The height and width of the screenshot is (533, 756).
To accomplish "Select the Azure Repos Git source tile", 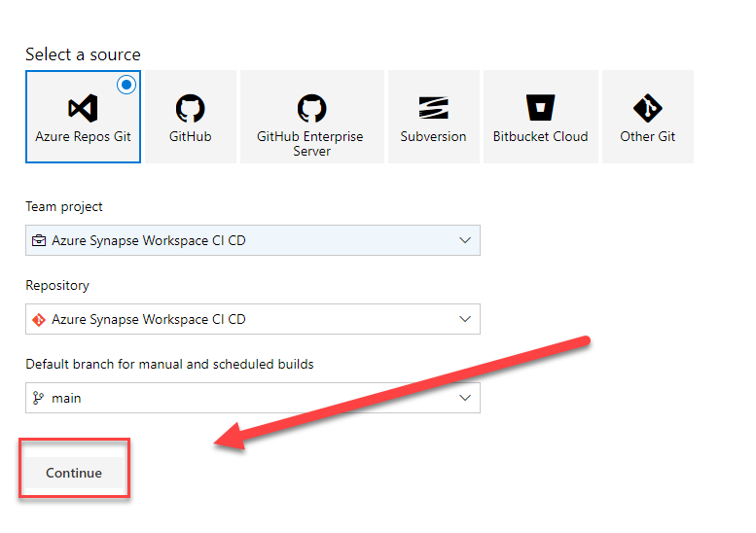I will (x=83, y=117).
